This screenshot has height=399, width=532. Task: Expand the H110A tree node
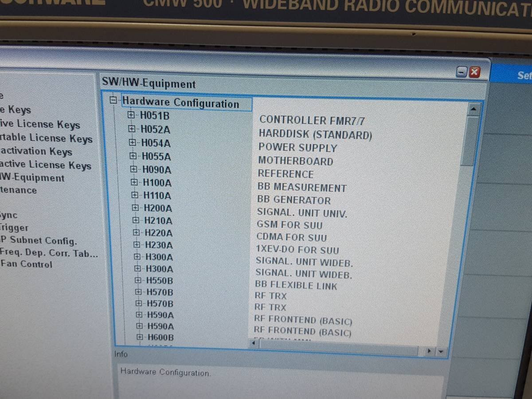[135, 195]
